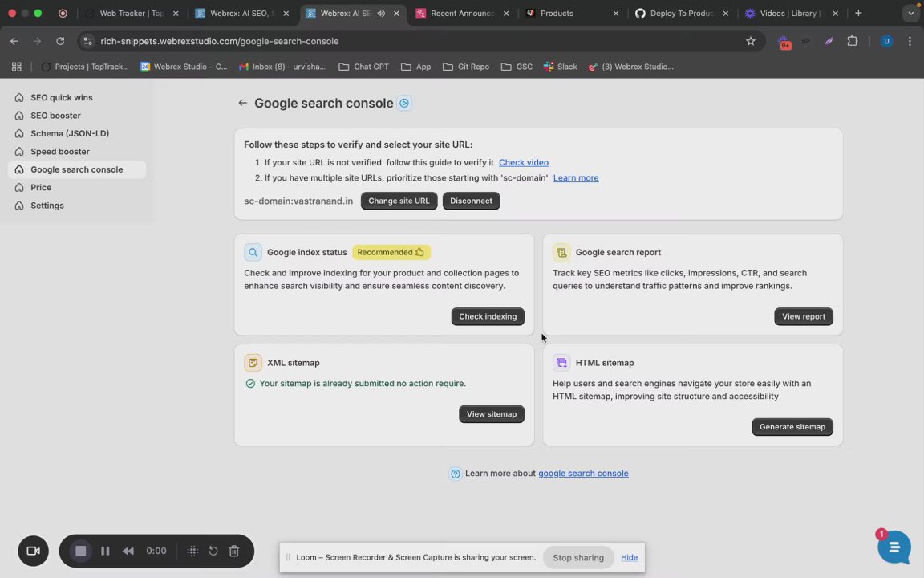Open the Chat GPT bookmark folder
This screenshot has width=924, height=578.
point(363,67)
